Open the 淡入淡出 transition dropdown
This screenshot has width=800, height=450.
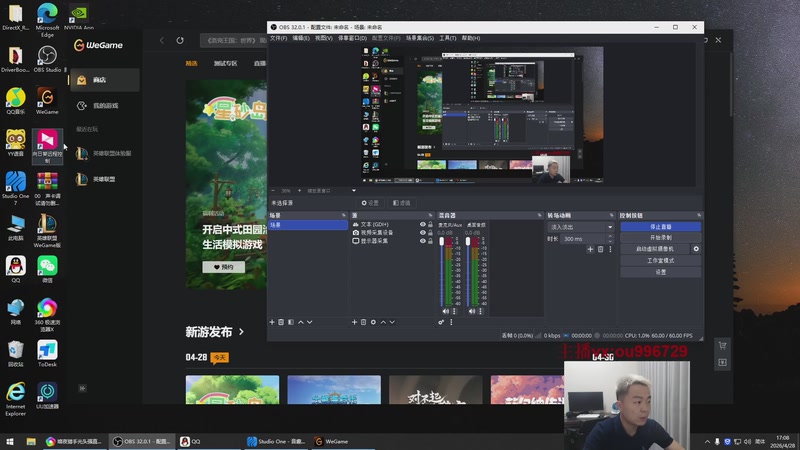(581, 227)
